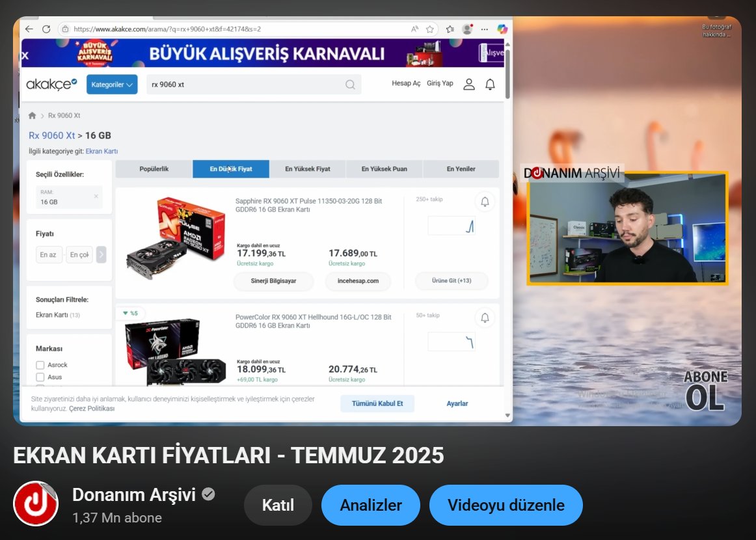Screen dimensions: 756x540
Task: Click the akakçe logo
Action: (51, 84)
